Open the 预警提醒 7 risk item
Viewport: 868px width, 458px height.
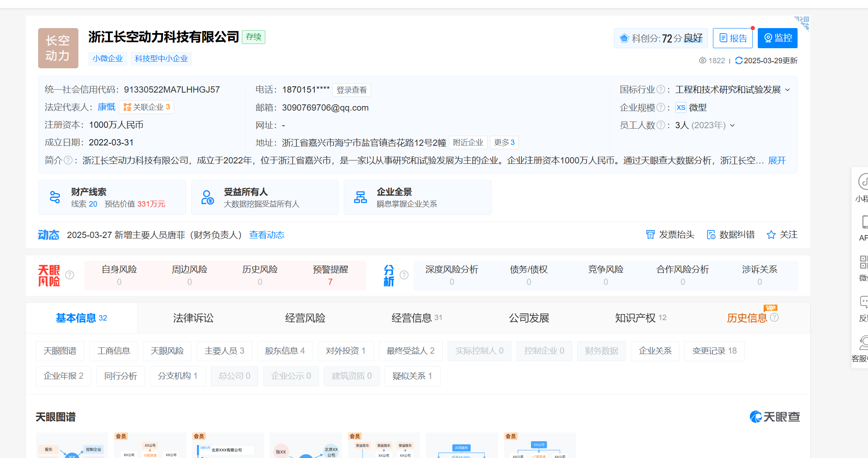[x=330, y=275]
